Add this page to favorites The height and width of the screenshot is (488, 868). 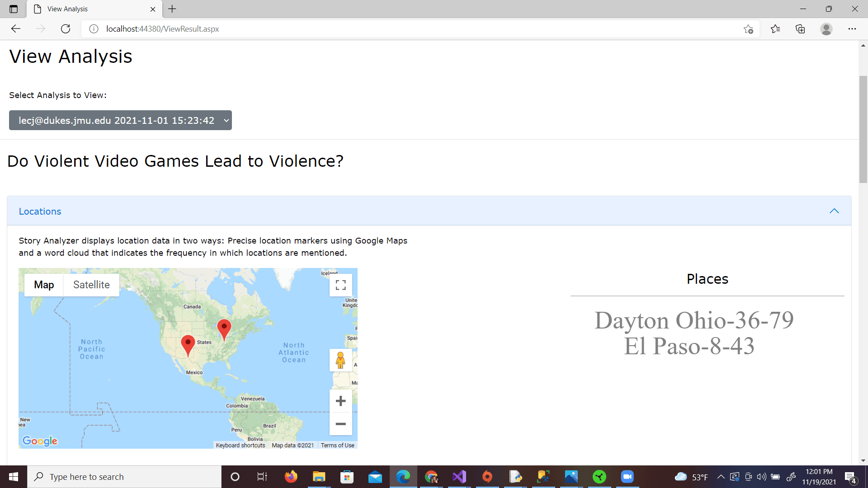[748, 29]
